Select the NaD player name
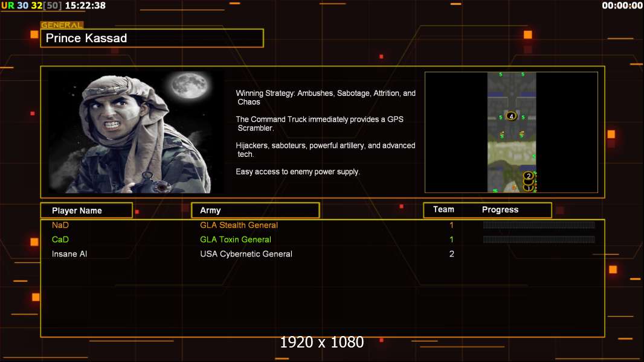644x362 pixels. pos(60,225)
